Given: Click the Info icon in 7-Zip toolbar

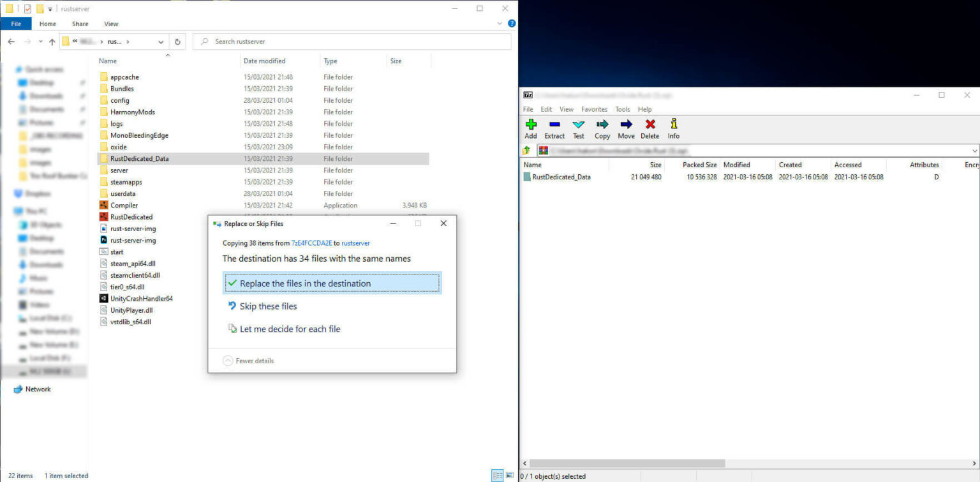Looking at the screenshot, I should (x=673, y=128).
